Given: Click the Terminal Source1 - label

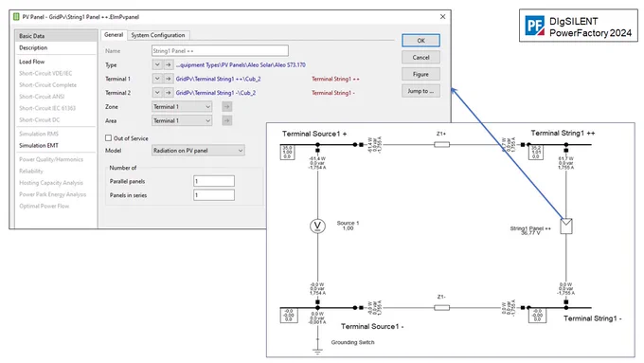Looking at the screenshot, I should 372,326.
